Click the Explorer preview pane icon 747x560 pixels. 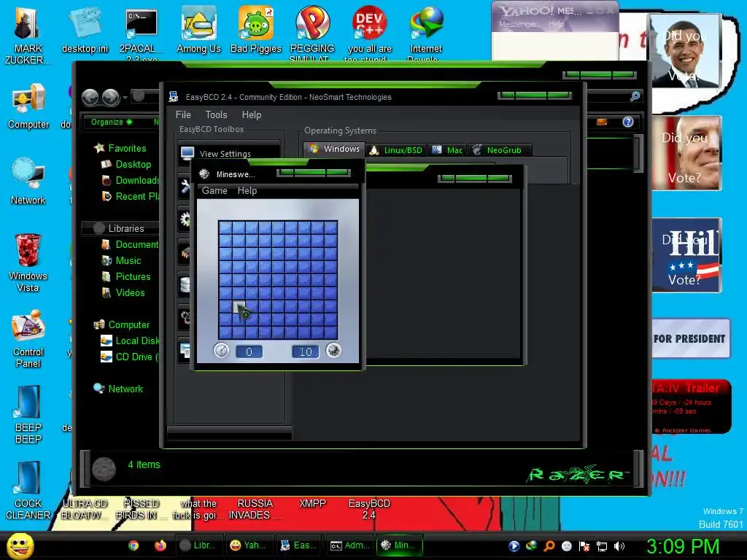602,122
